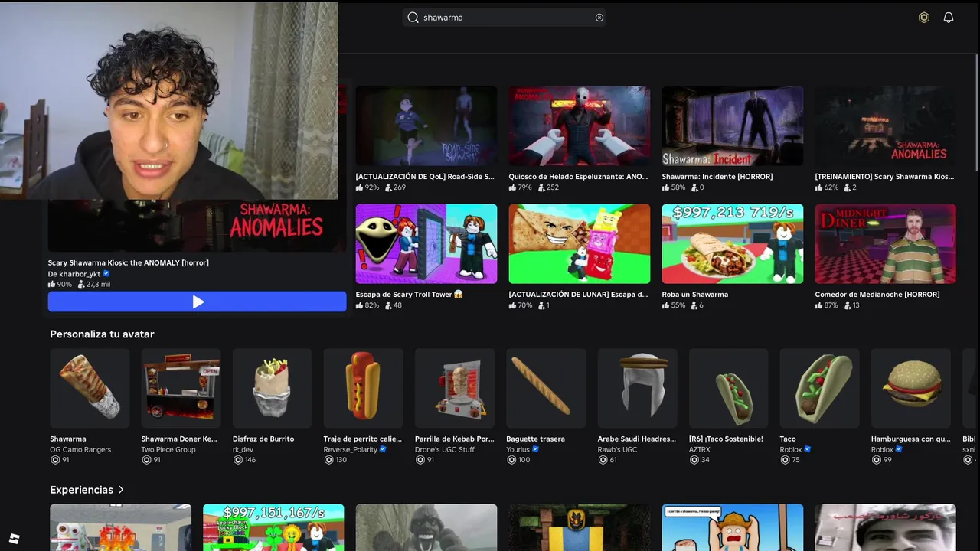Select the Traje de perrito caliente item

tap(363, 388)
